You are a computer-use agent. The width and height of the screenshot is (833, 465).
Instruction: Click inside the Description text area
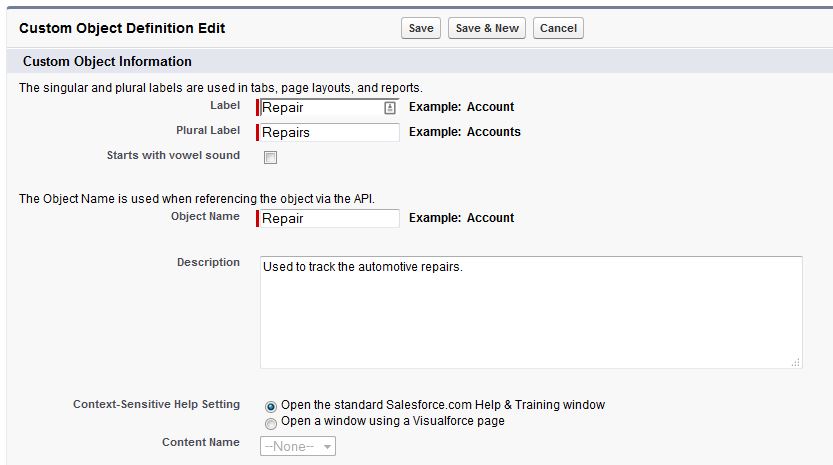(x=530, y=312)
